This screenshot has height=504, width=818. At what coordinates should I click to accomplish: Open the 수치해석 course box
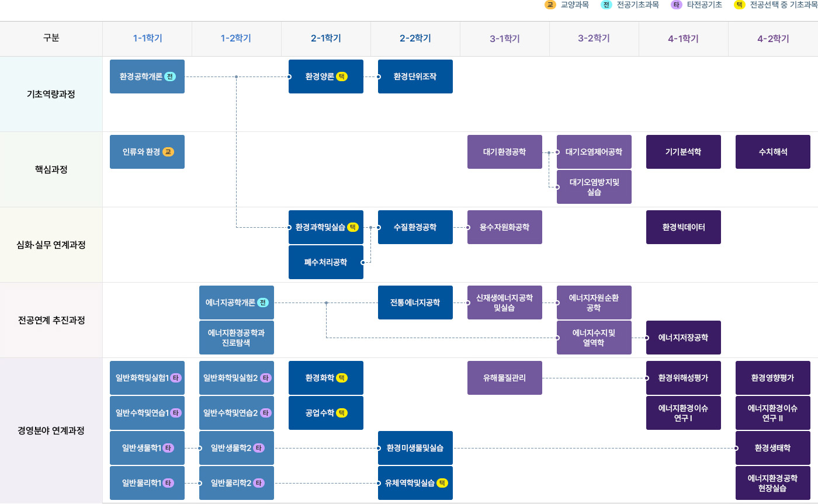point(773,152)
